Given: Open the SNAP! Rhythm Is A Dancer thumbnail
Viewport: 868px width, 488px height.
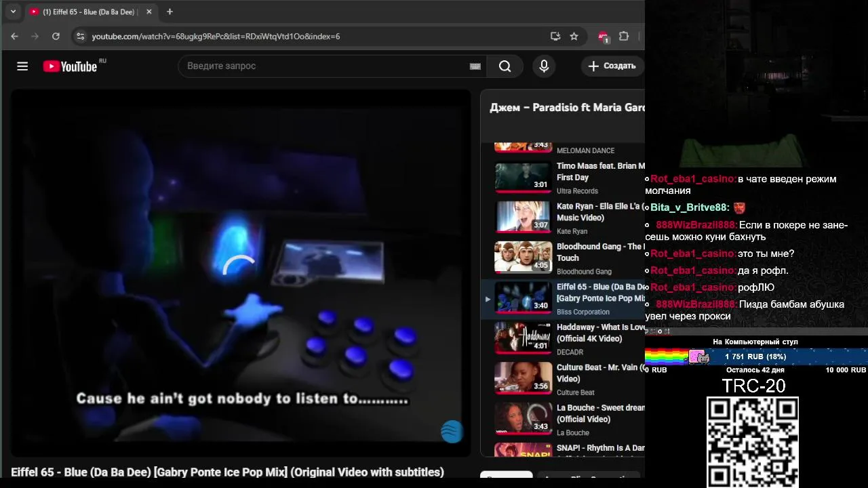Looking at the screenshot, I should pyautogui.click(x=523, y=450).
